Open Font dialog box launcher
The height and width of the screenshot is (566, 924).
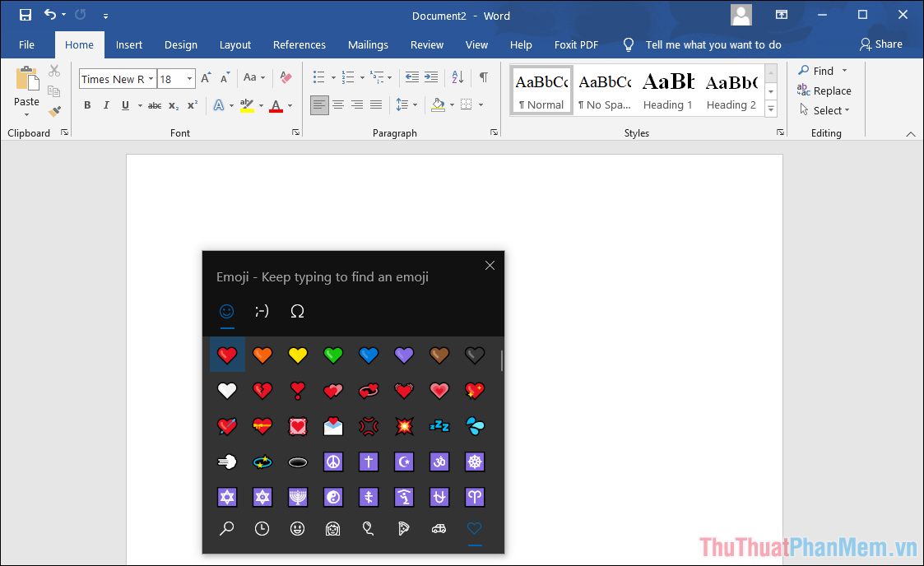296,133
